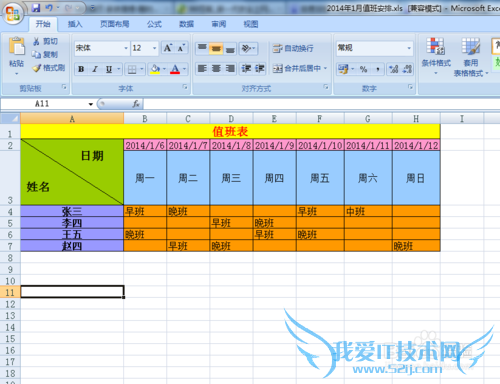Decrease indent
The image size is (500, 384).
pos(246,68)
